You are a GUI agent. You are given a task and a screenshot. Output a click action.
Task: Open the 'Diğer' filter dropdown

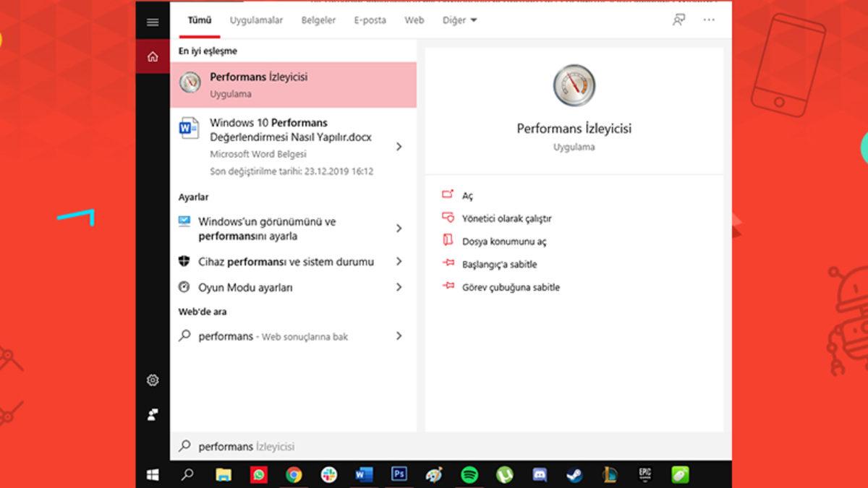459,20
